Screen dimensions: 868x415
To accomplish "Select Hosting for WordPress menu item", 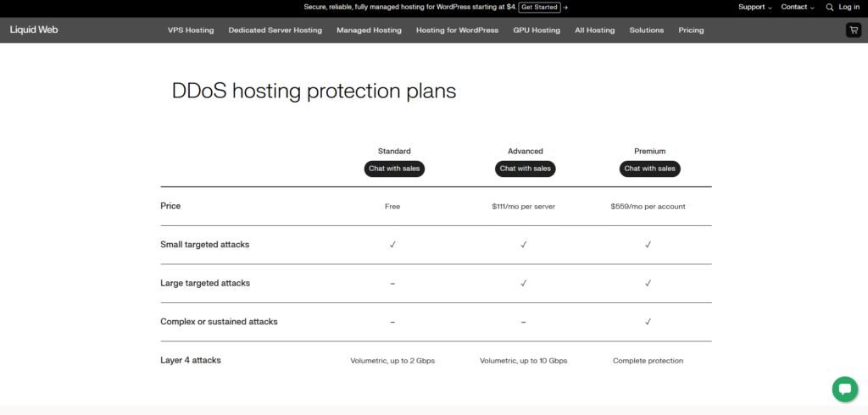I will [x=457, y=30].
